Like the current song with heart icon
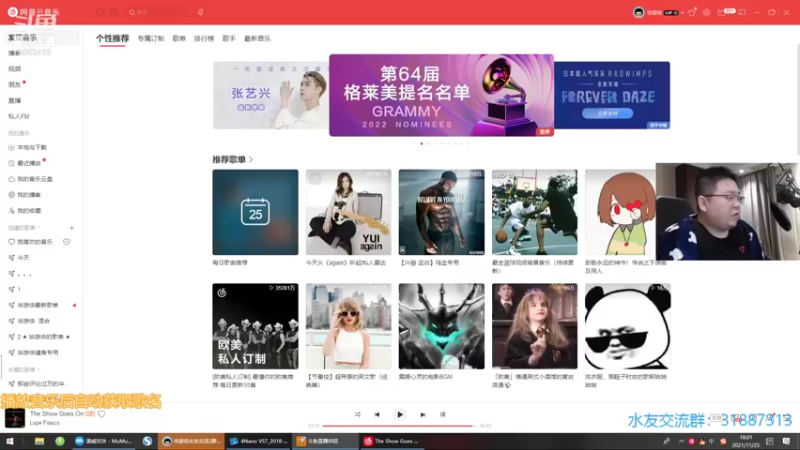The image size is (800, 450). (102, 414)
